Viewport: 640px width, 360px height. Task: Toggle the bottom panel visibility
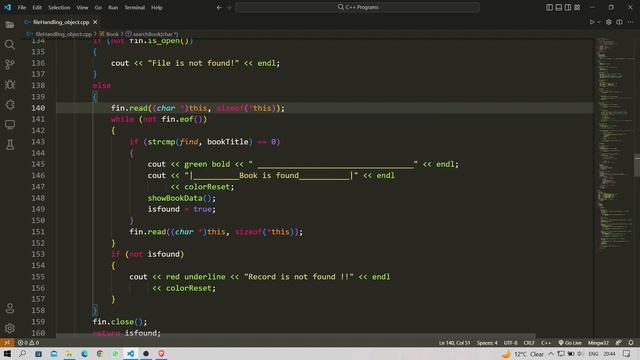[x=559, y=7]
